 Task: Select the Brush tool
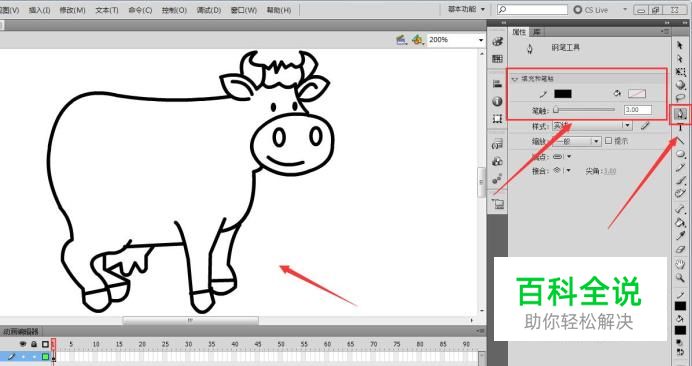[x=680, y=181]
